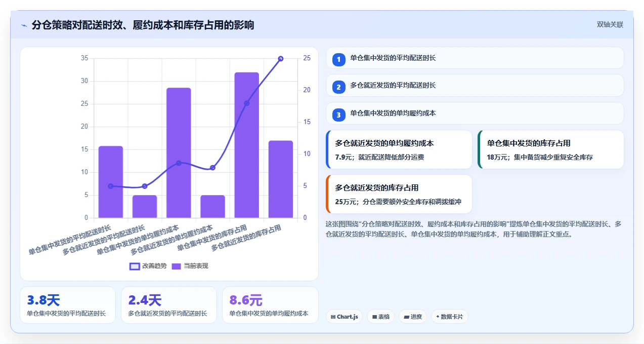
Task: Click the 18万元 description text
Action: (x=539, y=157)
